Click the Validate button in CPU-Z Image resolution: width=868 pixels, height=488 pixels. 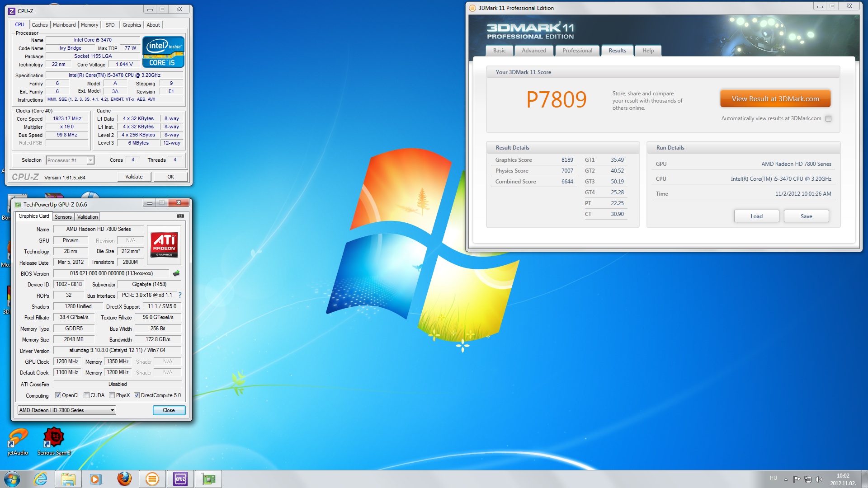pos(134,177)
